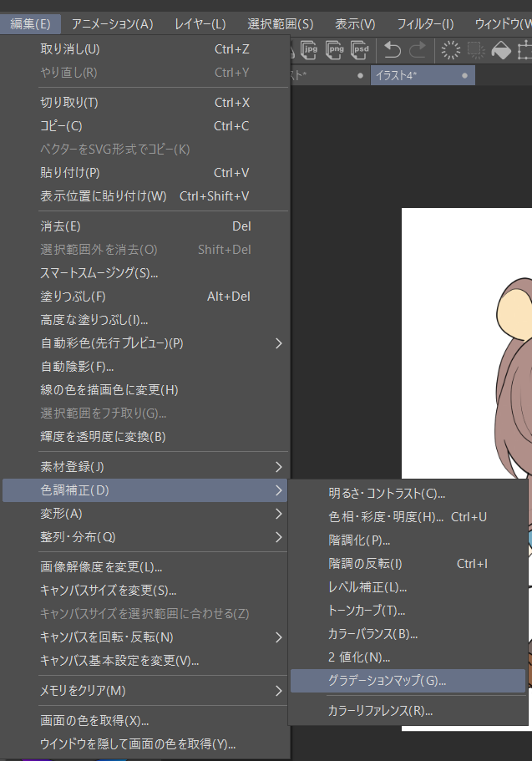532x761 pixels.
Task: Expand the 自動彩色(先行プレビュー) submenu arrow
Action: pyautogui.click(x=279, y=343)
